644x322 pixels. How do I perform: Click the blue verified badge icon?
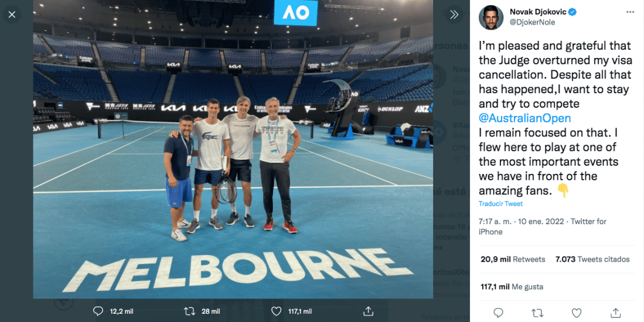(573, 12)
